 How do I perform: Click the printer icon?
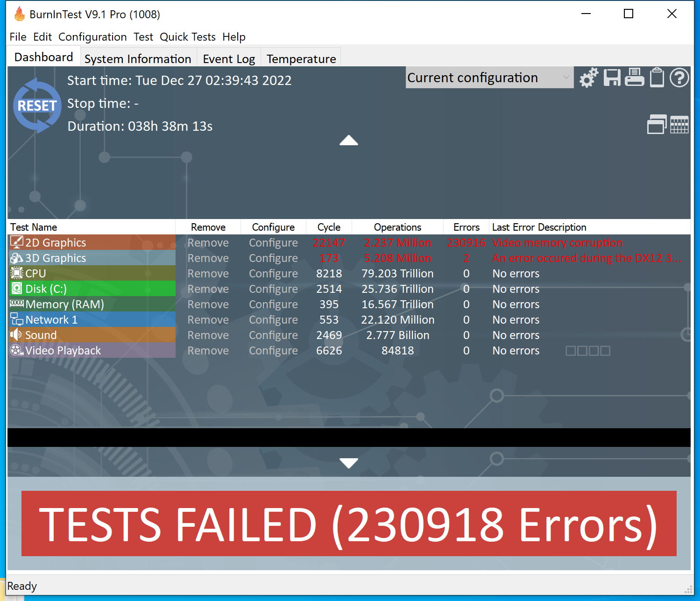click(x=635, y=78)
